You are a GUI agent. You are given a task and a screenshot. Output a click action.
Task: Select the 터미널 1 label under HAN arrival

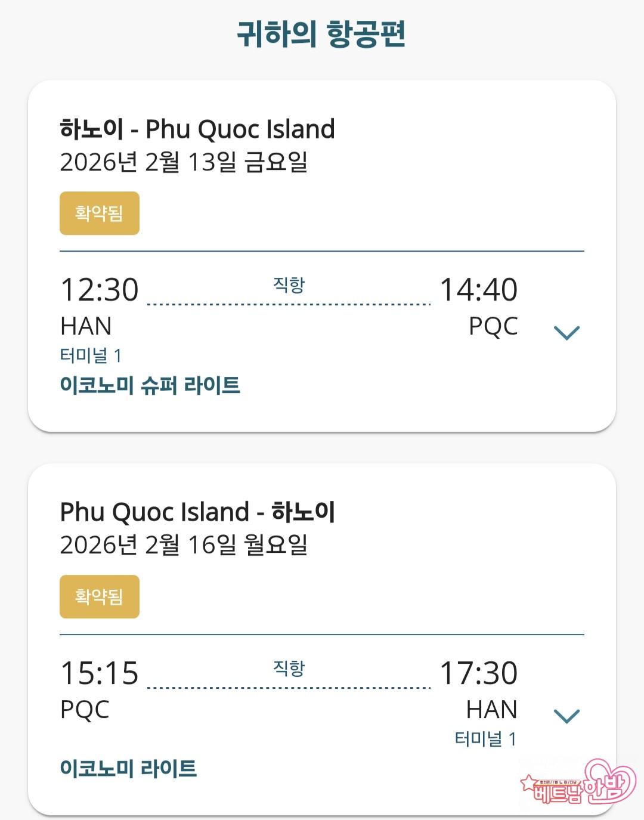click(x=485, y=739)
